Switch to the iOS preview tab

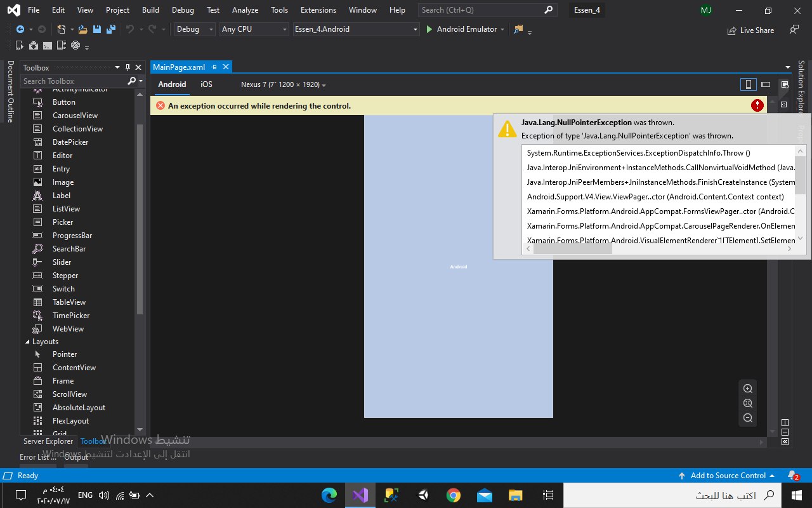[x=206, y=84]
